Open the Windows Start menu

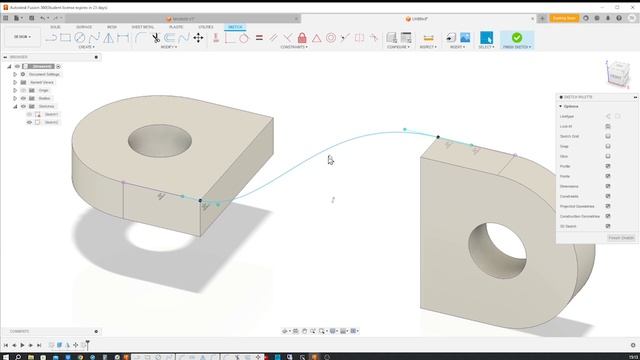pyautogui.click(x=6, y=357)
